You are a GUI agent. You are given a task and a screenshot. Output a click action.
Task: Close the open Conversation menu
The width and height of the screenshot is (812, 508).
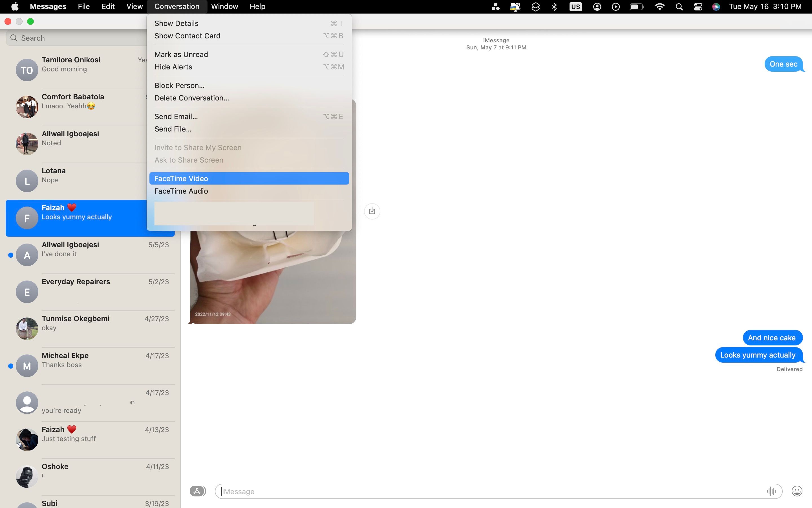pos(177,6)
